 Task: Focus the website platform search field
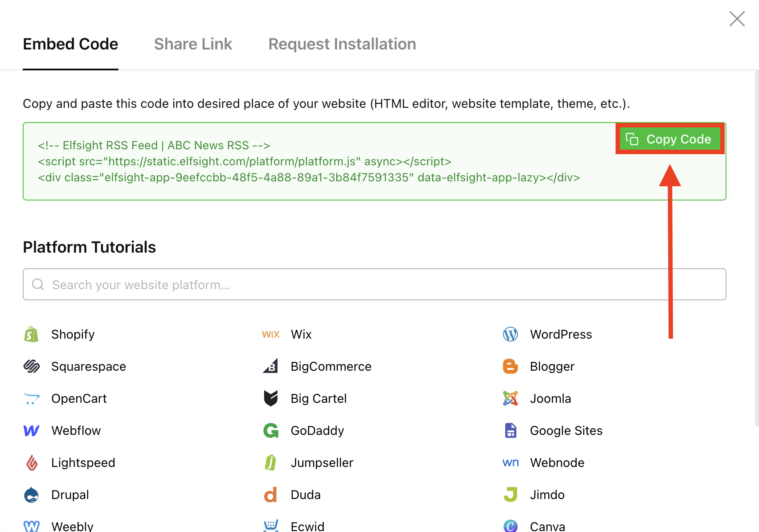(x=374, y=284)
